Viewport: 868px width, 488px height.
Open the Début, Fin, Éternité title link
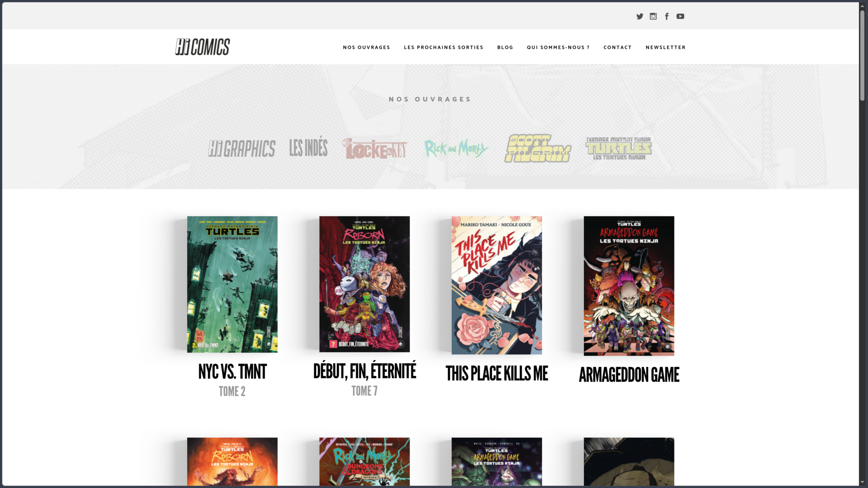tap(364, 371)
